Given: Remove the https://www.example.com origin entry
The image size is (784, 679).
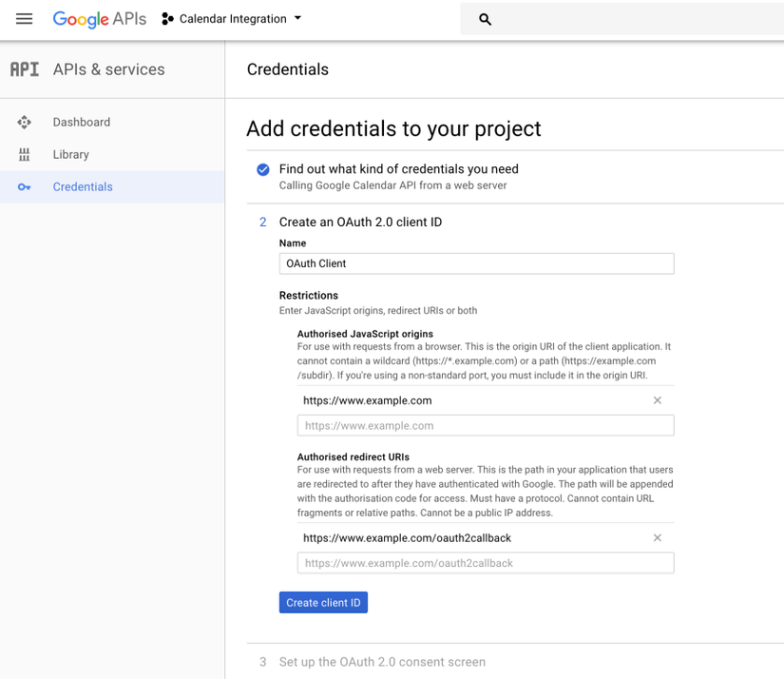Looking at the screenshot, I should click(657, 400).
